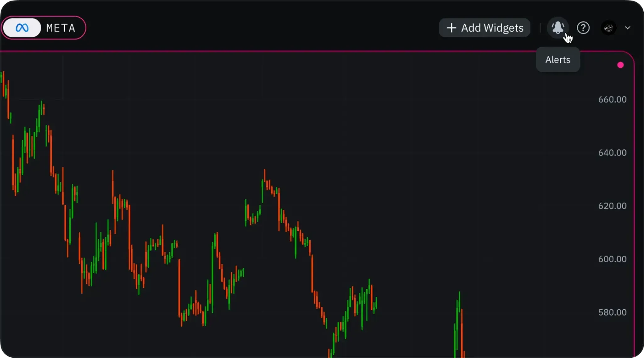This screenshot has height=358, width=644.
Task: Click the pink-outlined META symbol pill border
Action: [85, 28]
